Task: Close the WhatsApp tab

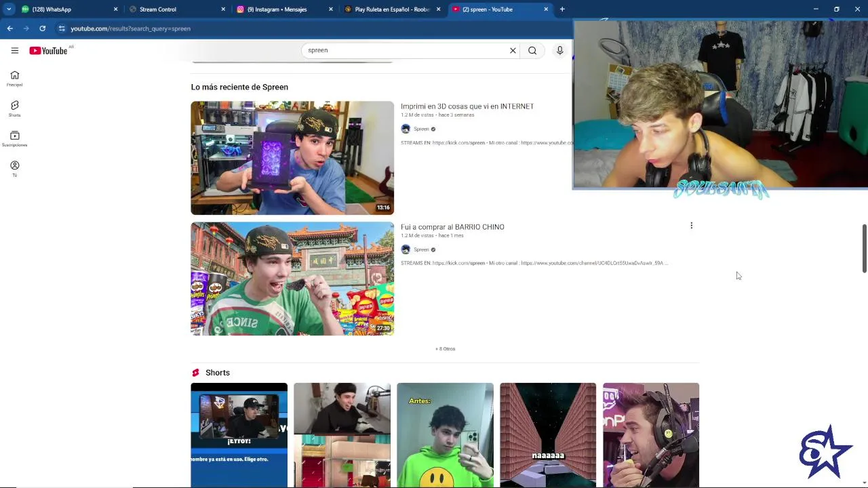Action: click(115, 9)
